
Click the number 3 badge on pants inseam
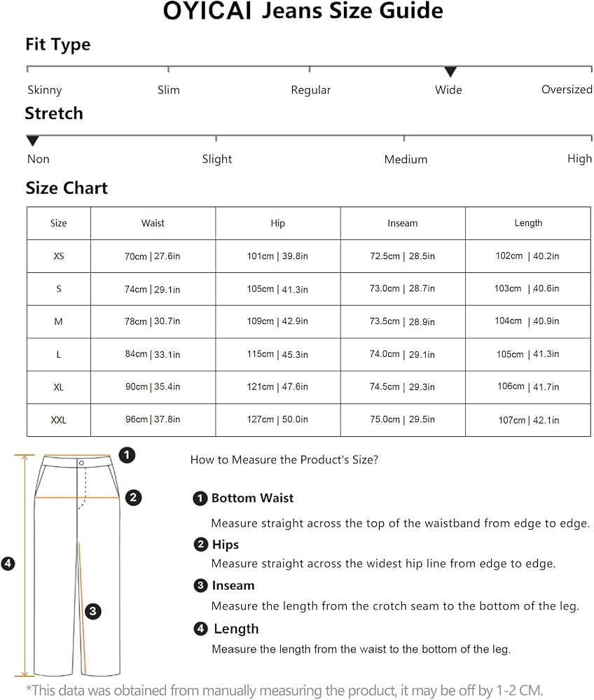coord(93,610)
